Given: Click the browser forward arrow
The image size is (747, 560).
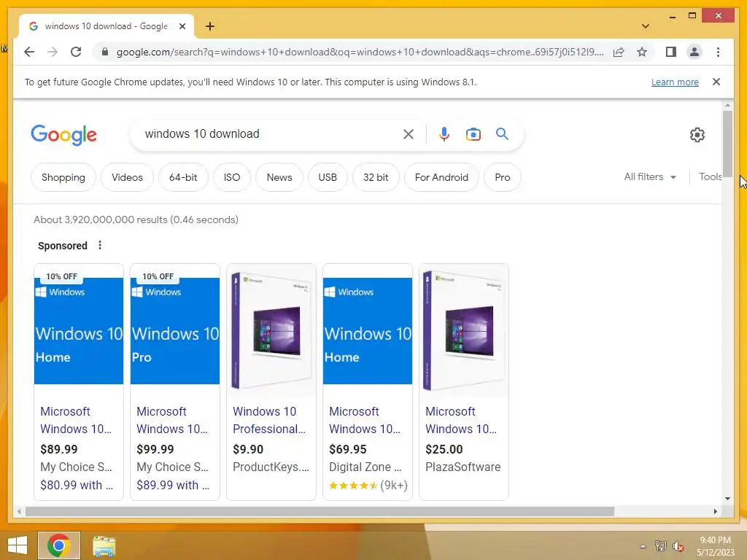Looking at the screenshot, I should (53, 52).
